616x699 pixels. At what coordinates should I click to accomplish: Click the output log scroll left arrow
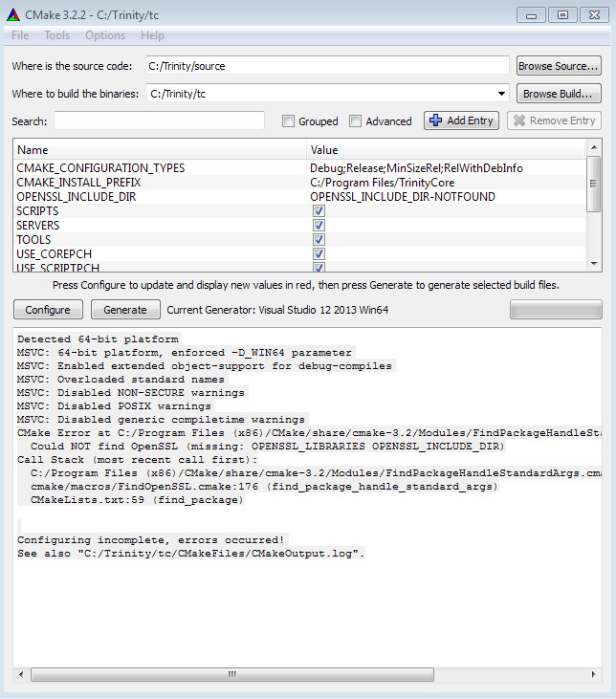tap(21, 674)
